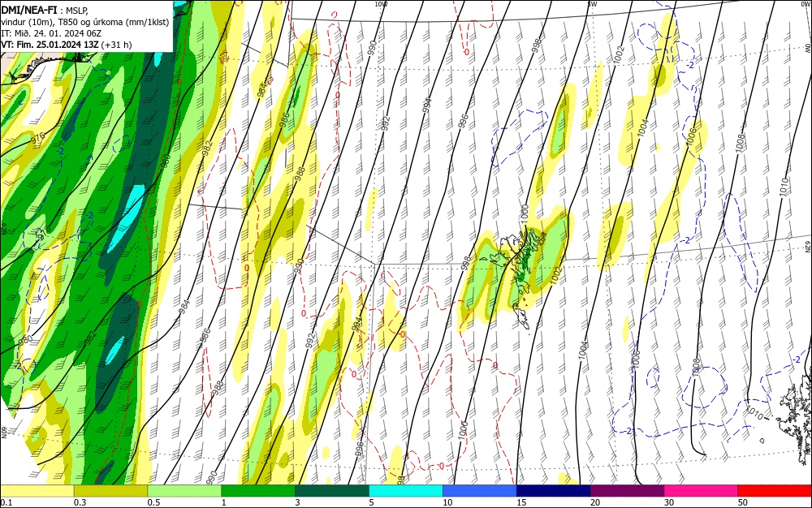Image resolution: width=812 pixels, height=508 pixels.
Task: Select the red above-50 legend color
Action: click(775, 491)
